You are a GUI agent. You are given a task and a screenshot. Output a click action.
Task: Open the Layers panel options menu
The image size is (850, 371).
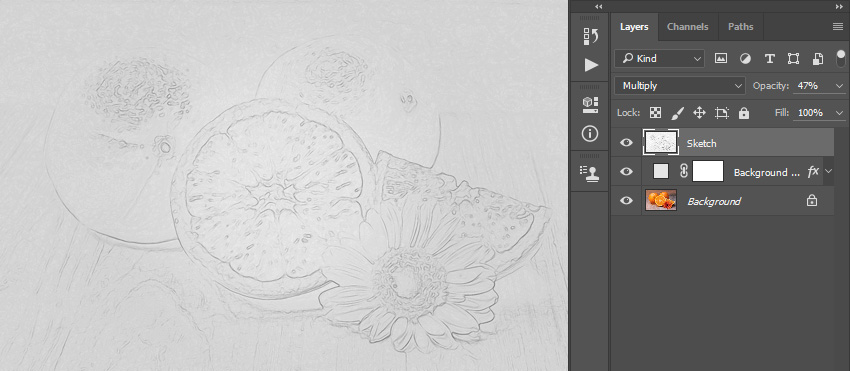tap(838, 27)
